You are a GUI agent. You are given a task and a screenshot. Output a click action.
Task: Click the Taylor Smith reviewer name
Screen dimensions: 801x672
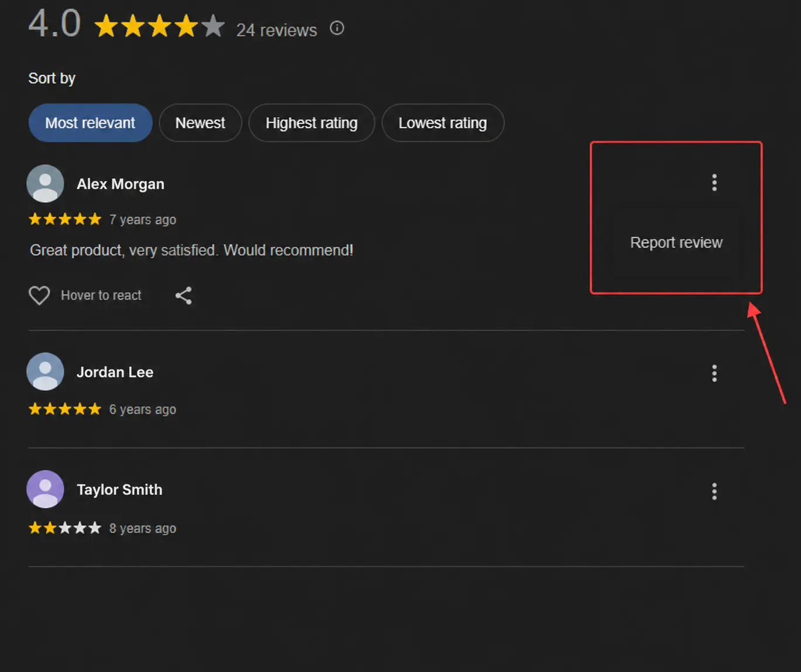click(x=119, y=490)
